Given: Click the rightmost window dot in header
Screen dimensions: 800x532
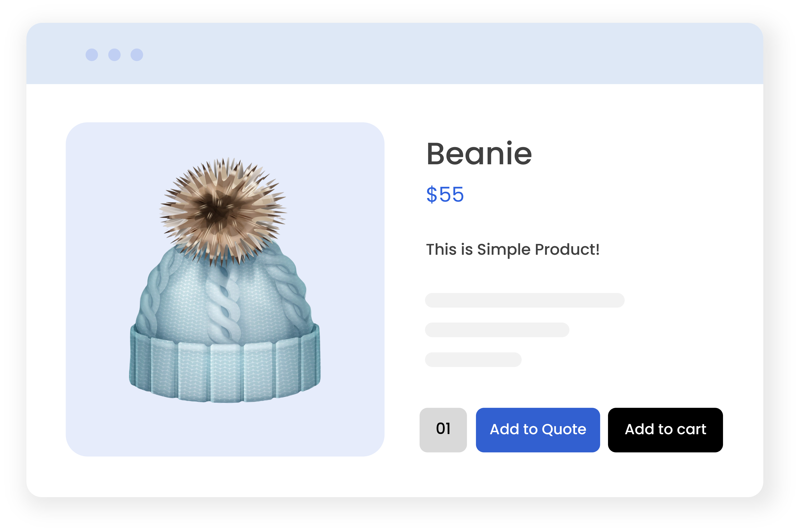Looking at the screenshot, I should click(x=137, y=55).
